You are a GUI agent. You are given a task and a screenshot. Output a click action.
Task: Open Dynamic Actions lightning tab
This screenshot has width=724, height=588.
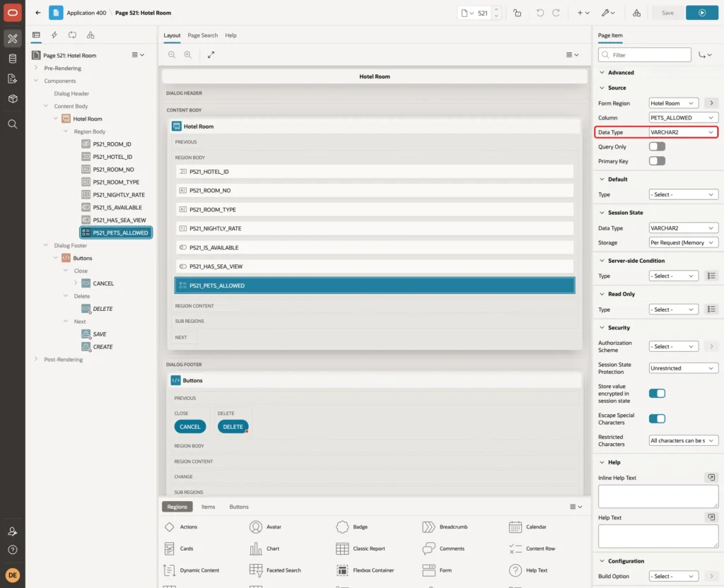pos(54,35)
